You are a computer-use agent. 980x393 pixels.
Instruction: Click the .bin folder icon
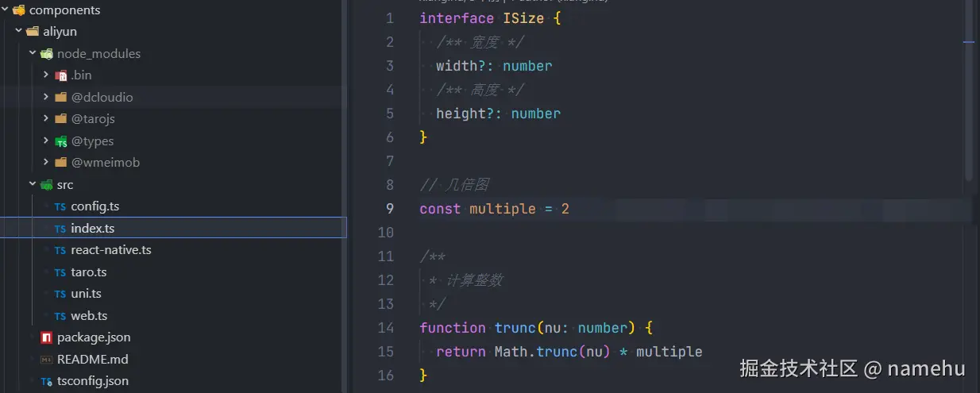[x=61, y=75]
